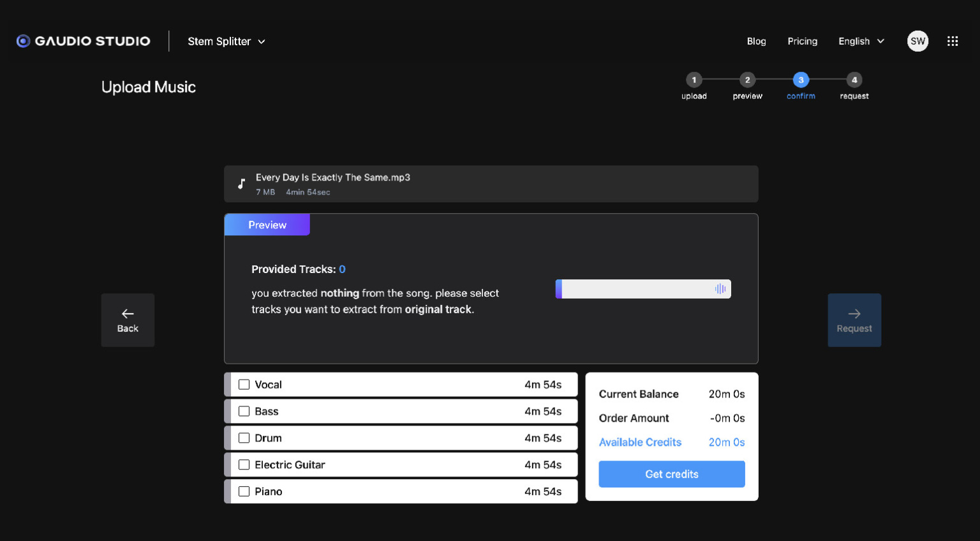Image resolution: width=980 pixels, height=541 pixels.
Task: Select the Every Day Is Exactly The Same.mp3 entry
Action: click(491, 184)
